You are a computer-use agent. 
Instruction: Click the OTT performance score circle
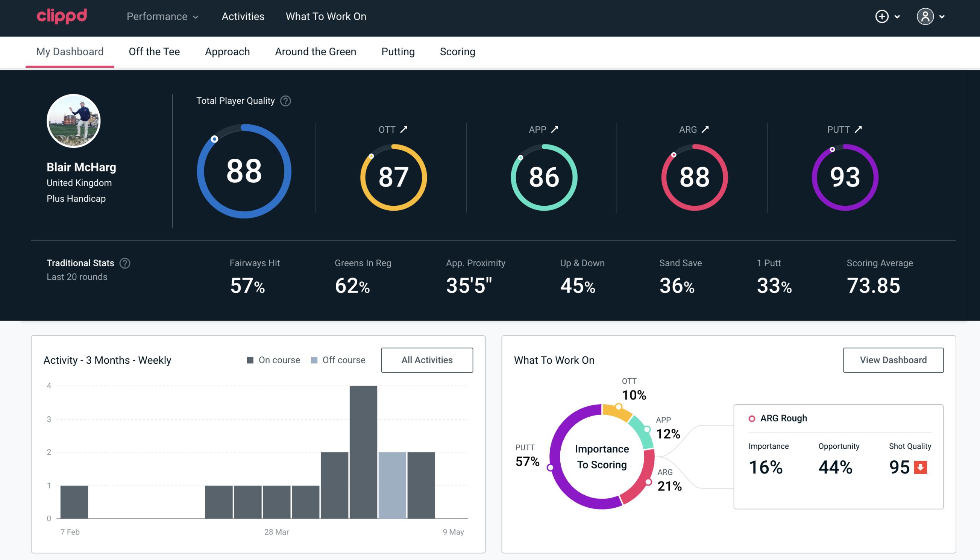coord(392,176)
